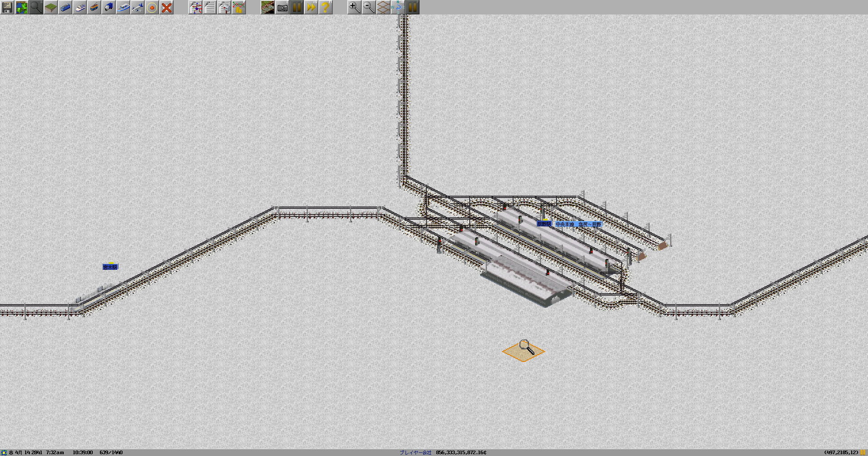Open the finances chart window
The height and width of the screenshot is (456, 868).
coord(239,7)
